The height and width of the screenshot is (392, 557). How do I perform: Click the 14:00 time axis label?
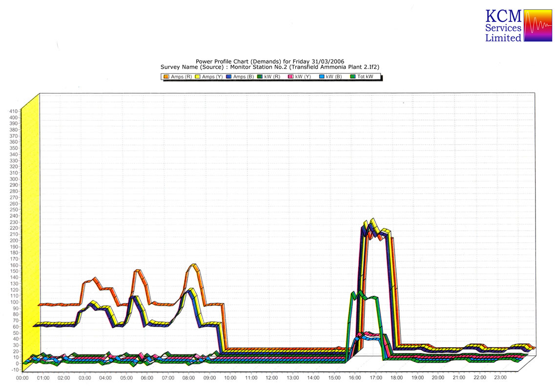(313, 378)
